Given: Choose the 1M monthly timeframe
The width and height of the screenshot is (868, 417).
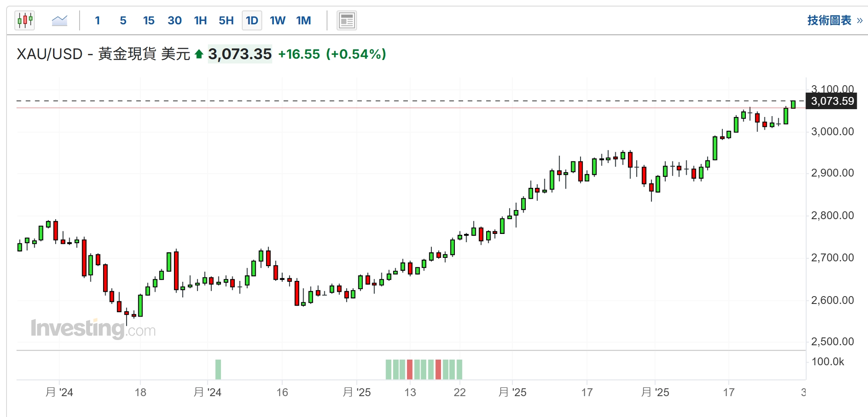Looking at the screenshot, I should coord(304,20).
